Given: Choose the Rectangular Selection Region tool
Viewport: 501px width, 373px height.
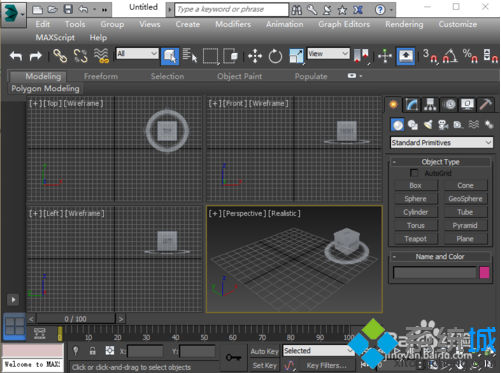Looking at the screenshot, I should click(210, 56).
